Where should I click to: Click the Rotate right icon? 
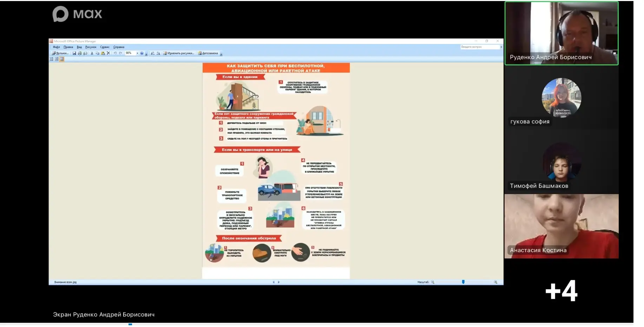[x=158, y=53]
